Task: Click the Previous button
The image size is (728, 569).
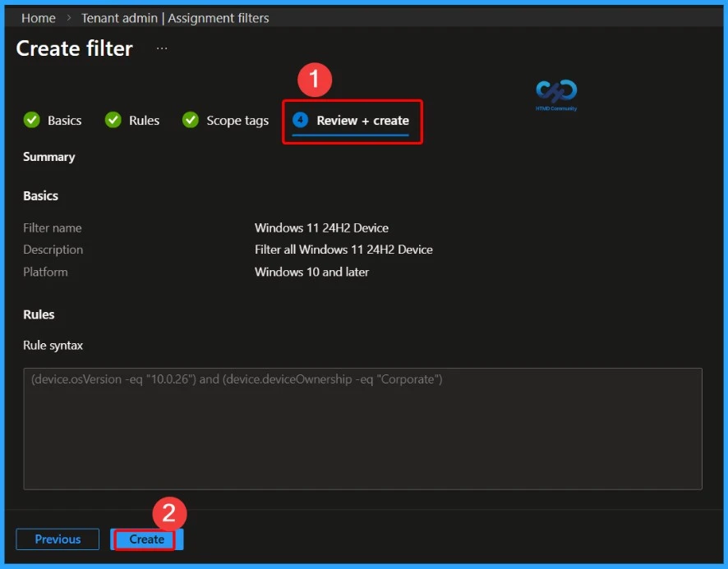Action: tap(58, 539)
